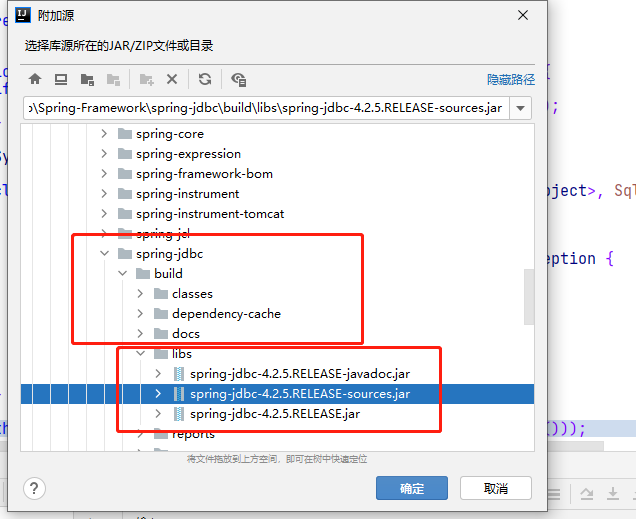Select the spring-instrument tree row
The image size is (636, 519).
point(277,194)
